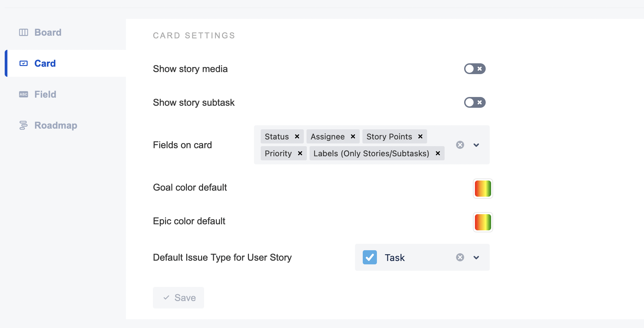644x328 pixels.
Task: Turn on Show story subtask switch
Action: click(475, 102)
